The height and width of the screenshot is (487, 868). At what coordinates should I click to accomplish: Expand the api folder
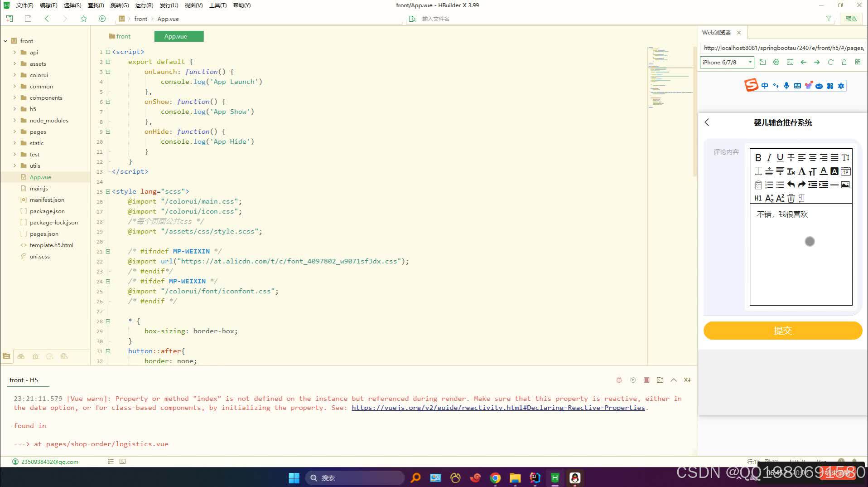click(x=14, y=52)
